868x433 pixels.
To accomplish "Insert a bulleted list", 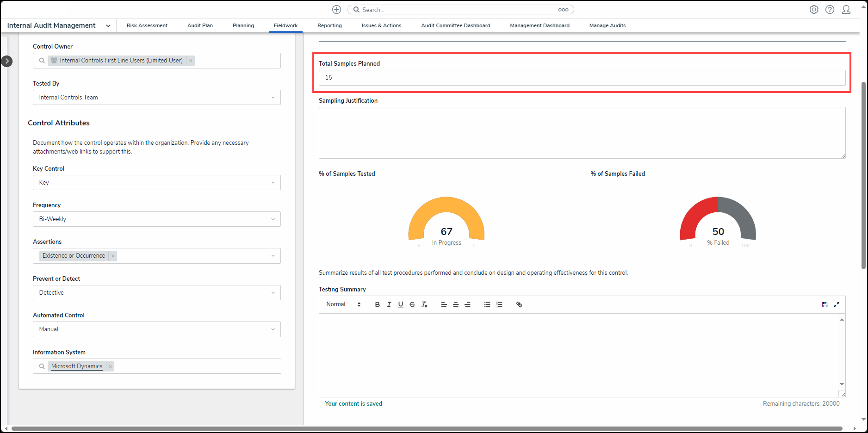I will pos(487,304).
